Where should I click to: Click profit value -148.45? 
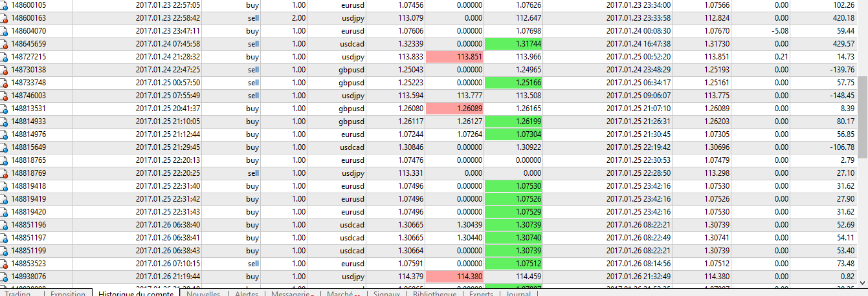coord(843,96)
